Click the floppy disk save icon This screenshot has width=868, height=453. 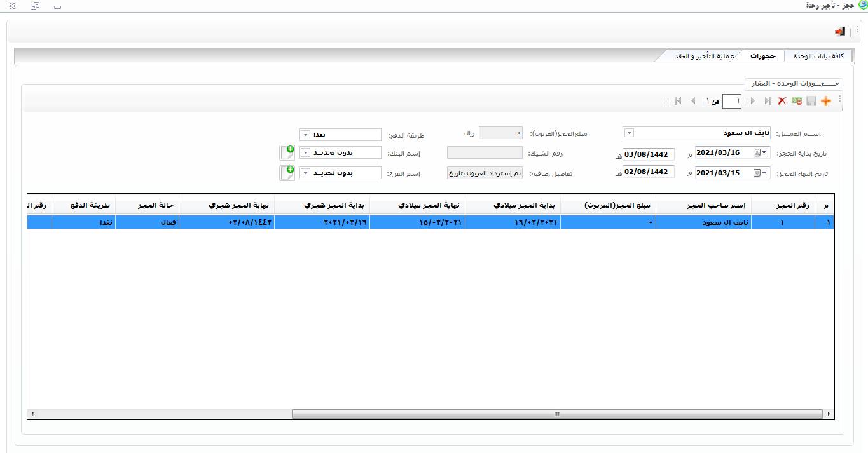tap(811, 101)
